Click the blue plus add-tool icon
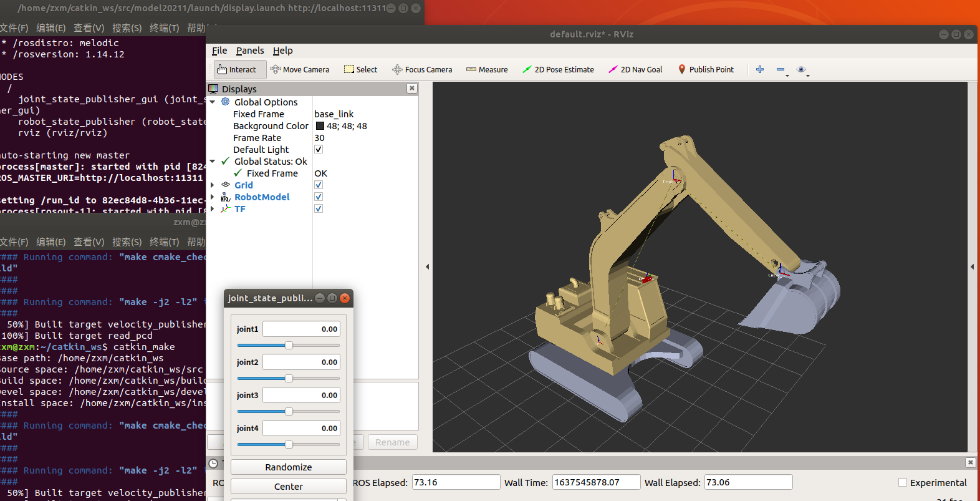Image resolution: width=980 pixels, height=501 pixels. click(x=760, y=69)
